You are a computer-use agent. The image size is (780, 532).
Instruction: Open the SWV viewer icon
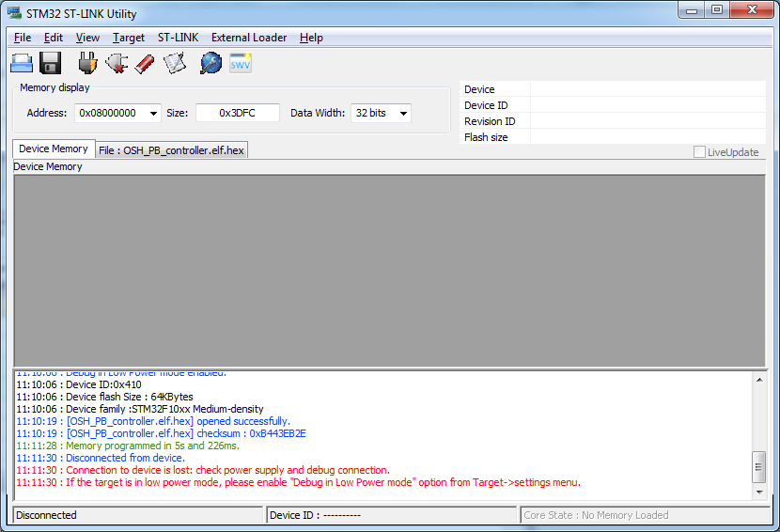(241, 63)
